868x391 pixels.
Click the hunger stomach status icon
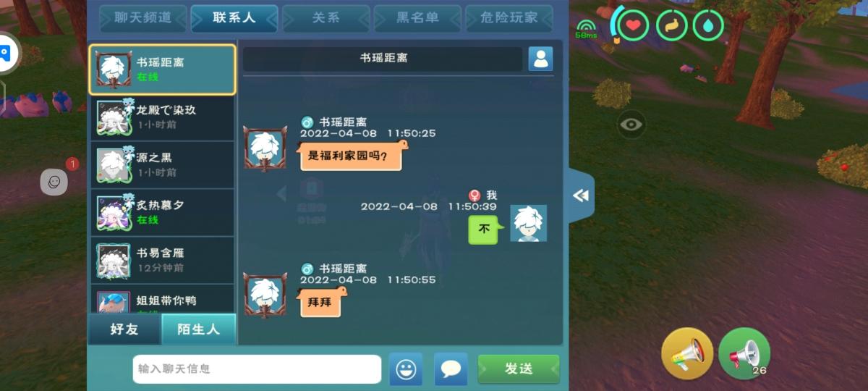coord(671,25)
